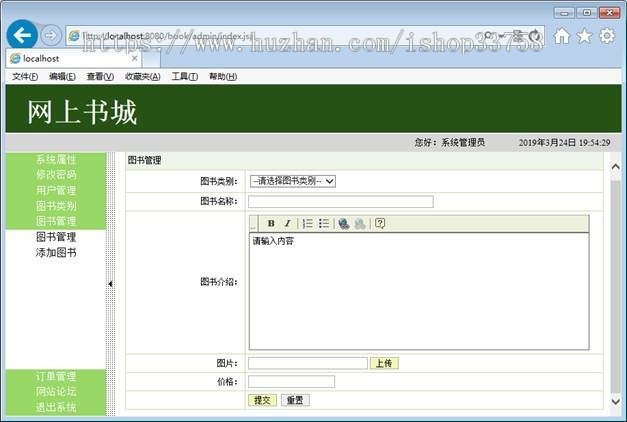The height and width of the screenshot is (422, 627).
Task: Open the 帮助(H) menu
Action: click(223, 76)
